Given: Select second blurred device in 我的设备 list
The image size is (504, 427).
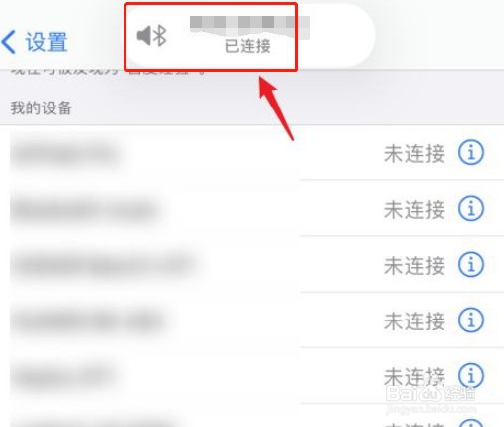Looking at the screenshot, I should pyautogui.click(x=87, y=210).
